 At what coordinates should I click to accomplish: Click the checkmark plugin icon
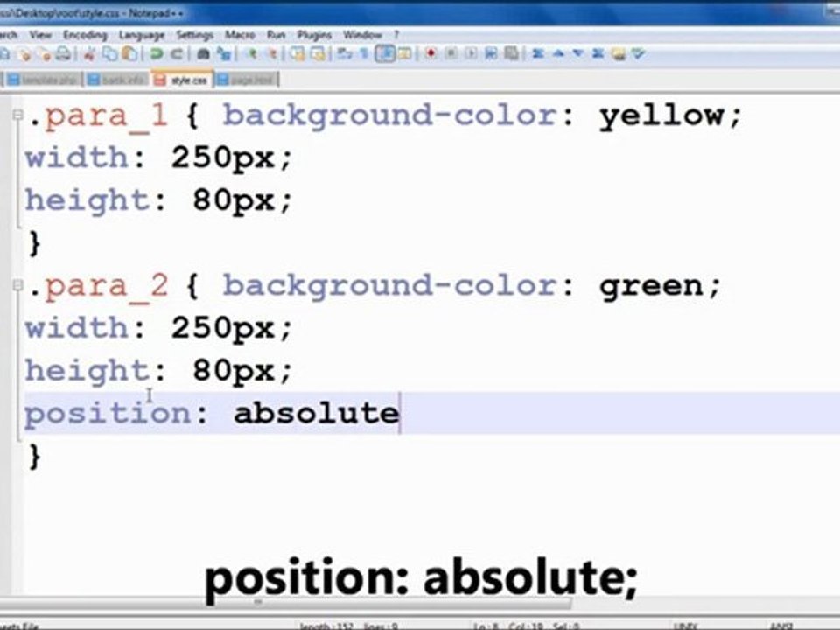pyautogui.click(x=638, y=53)
